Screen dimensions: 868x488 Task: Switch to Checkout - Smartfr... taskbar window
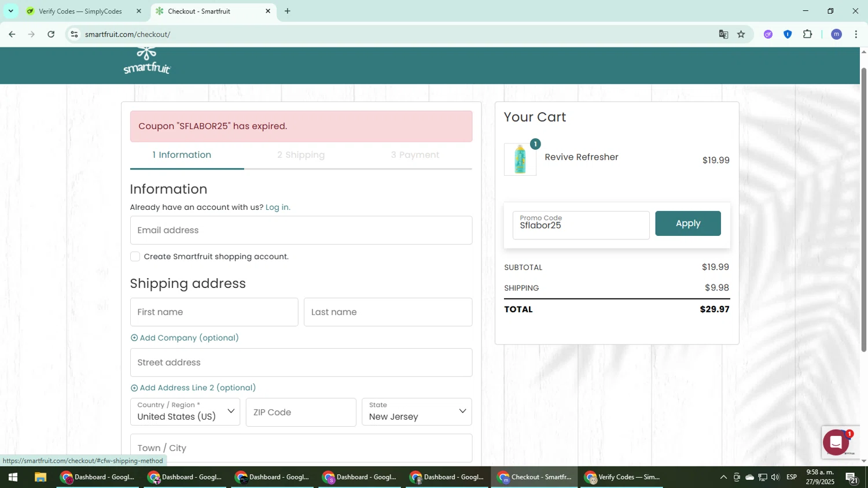tap(535, 478)
